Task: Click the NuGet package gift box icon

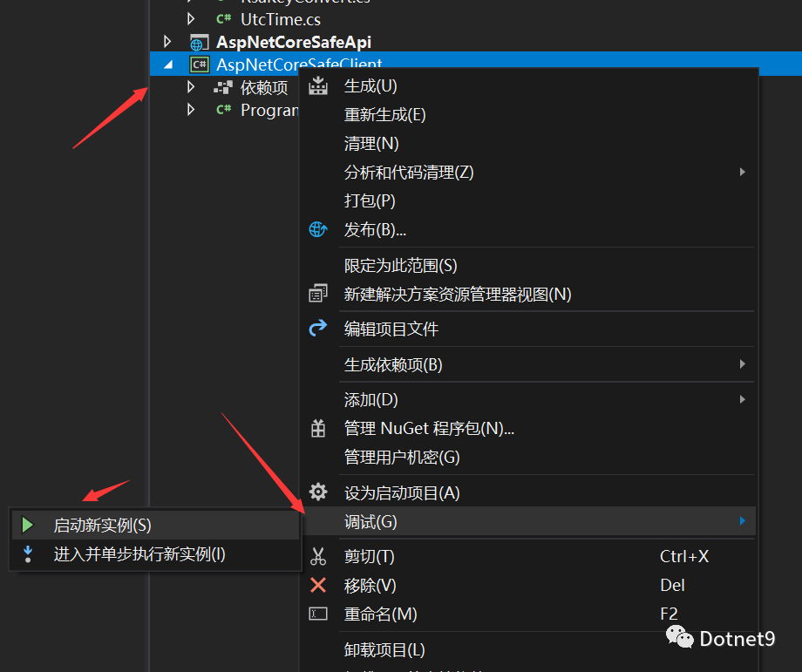Action: tap(318, 428)
